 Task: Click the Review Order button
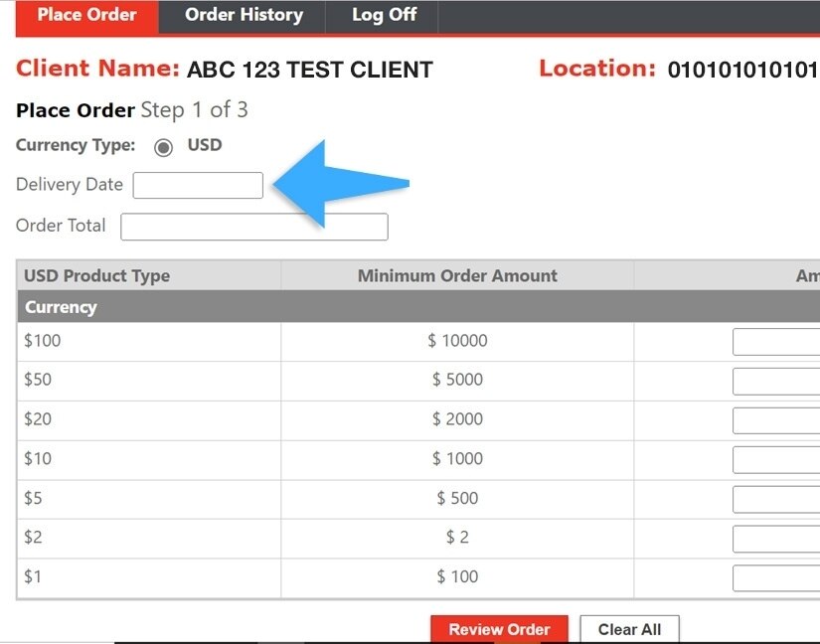point(499,629)
